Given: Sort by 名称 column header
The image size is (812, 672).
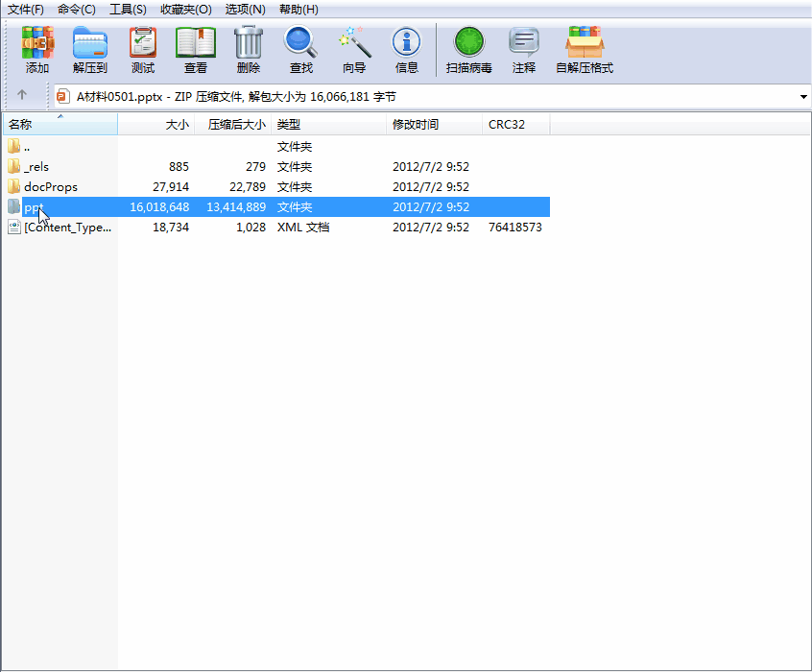Looking at the screenshot, I should pos(60,125).
